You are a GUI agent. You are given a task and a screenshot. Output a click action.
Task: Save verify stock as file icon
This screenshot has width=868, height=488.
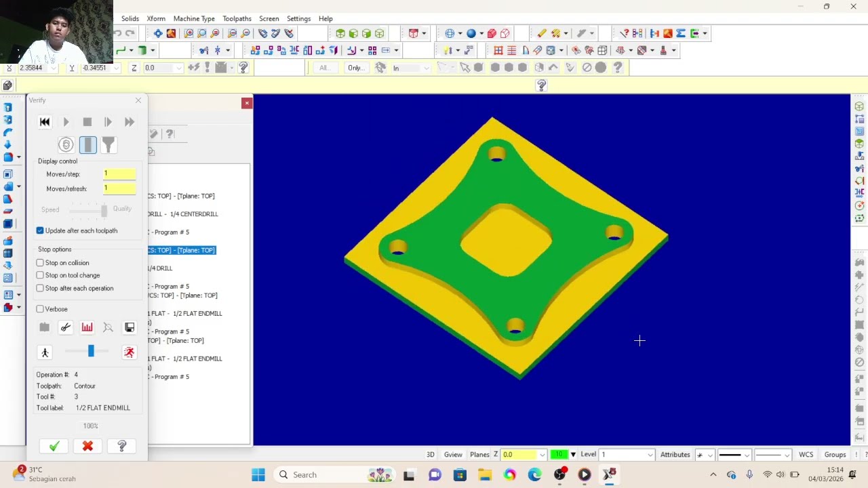tap(129, 327)
